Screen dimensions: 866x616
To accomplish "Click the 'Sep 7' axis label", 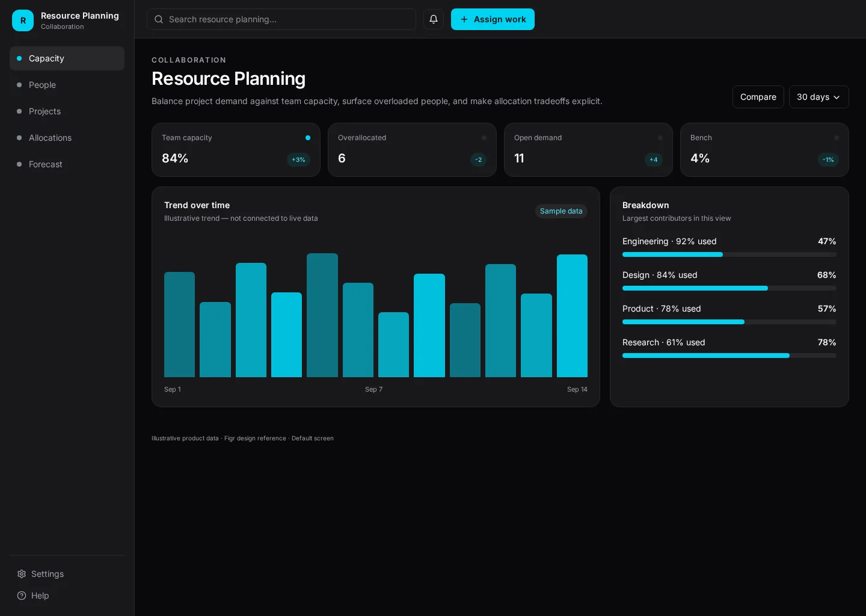I will [x=373, y=389].
